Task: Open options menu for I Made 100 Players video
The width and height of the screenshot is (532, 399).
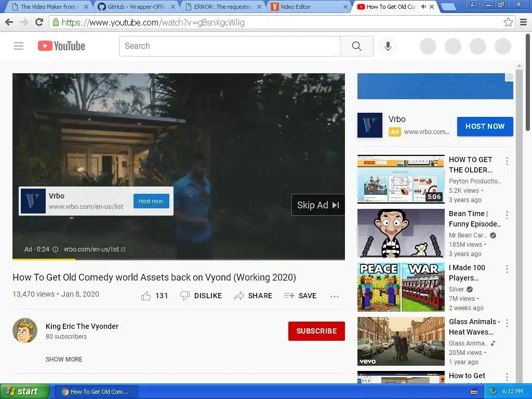Action: click(507, 269)
